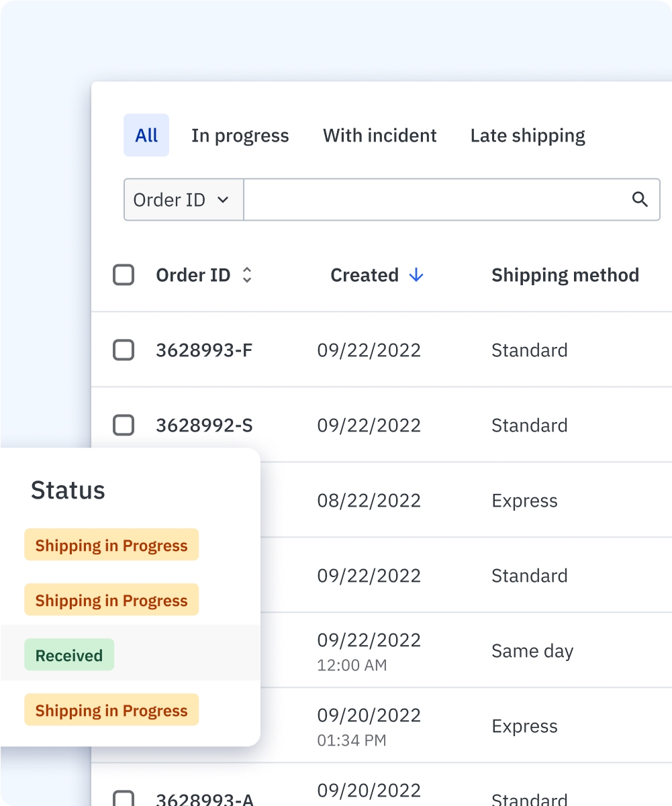Click the Shipping method column header
The image size is (672, 806).
tap(565, 275)
